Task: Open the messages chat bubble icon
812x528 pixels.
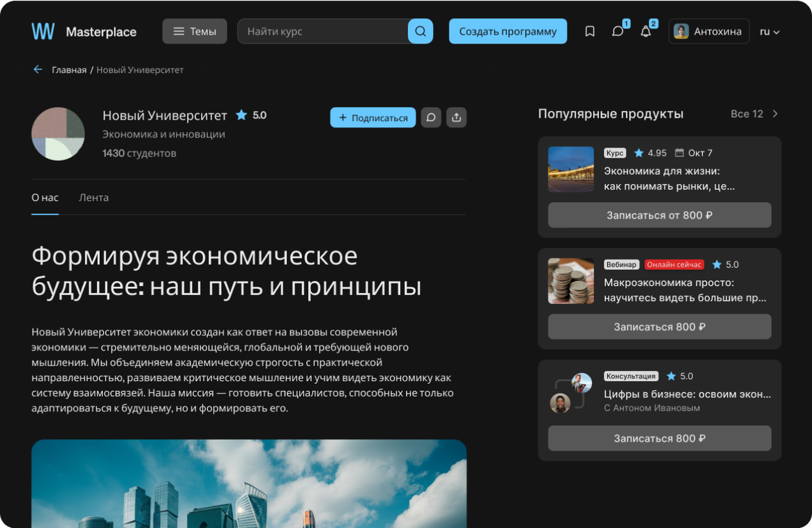Action: pos(617,31)
